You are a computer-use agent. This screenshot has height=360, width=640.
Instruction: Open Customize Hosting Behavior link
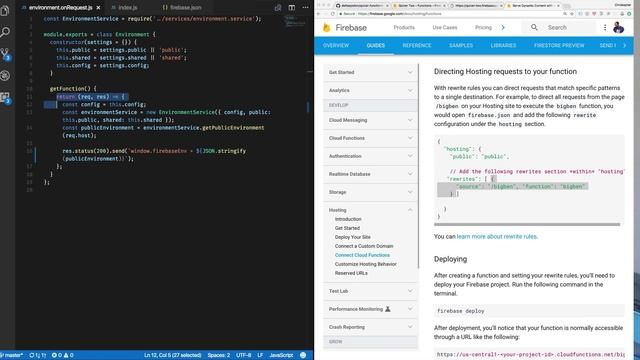click(365, 264)
